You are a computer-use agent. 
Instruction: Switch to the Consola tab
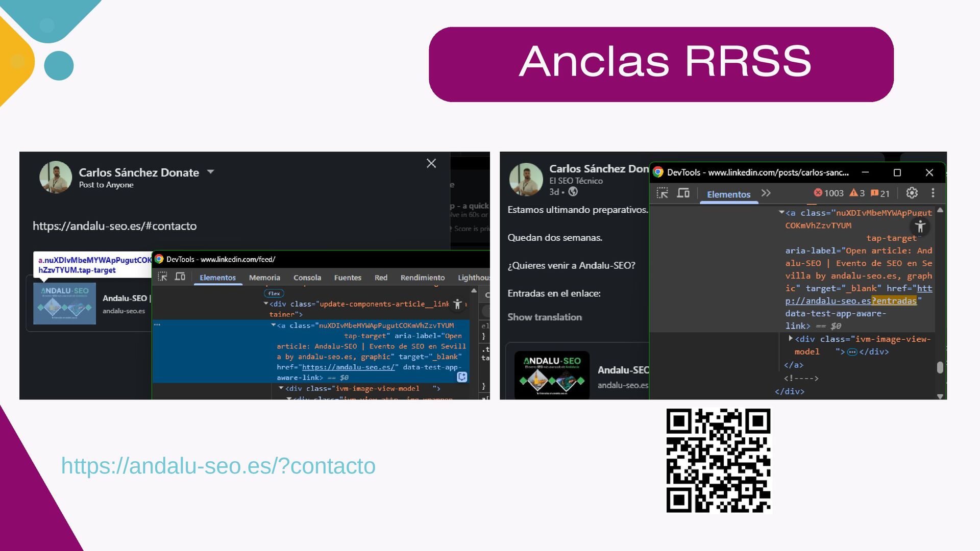coord(307,278)
